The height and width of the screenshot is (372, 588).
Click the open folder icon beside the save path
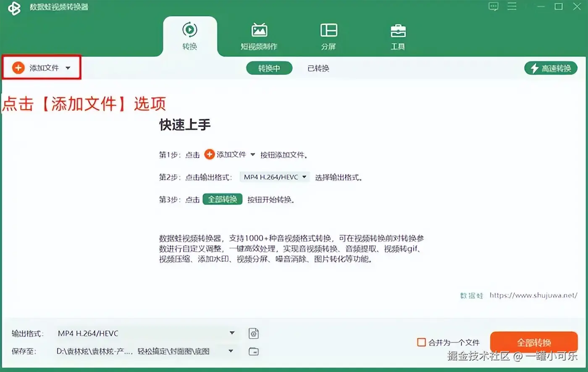click(x=254, y=351)
